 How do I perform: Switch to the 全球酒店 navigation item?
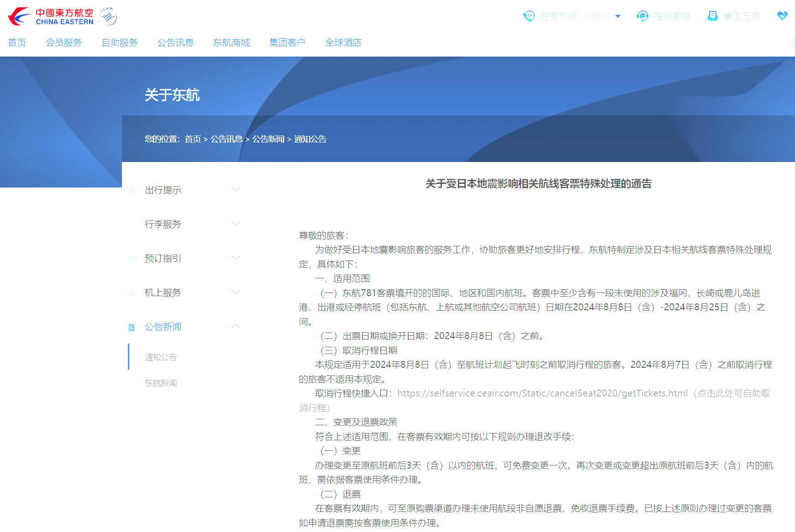point(343,42)
